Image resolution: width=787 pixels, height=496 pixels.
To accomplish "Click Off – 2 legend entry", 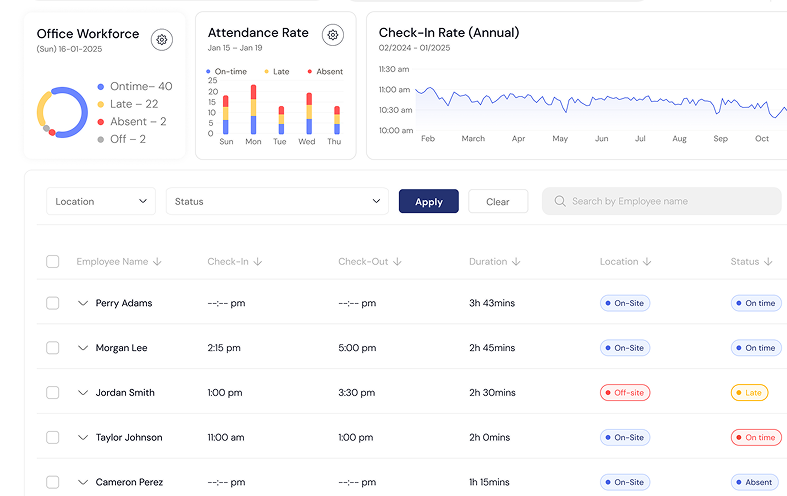I will [122, 139].
